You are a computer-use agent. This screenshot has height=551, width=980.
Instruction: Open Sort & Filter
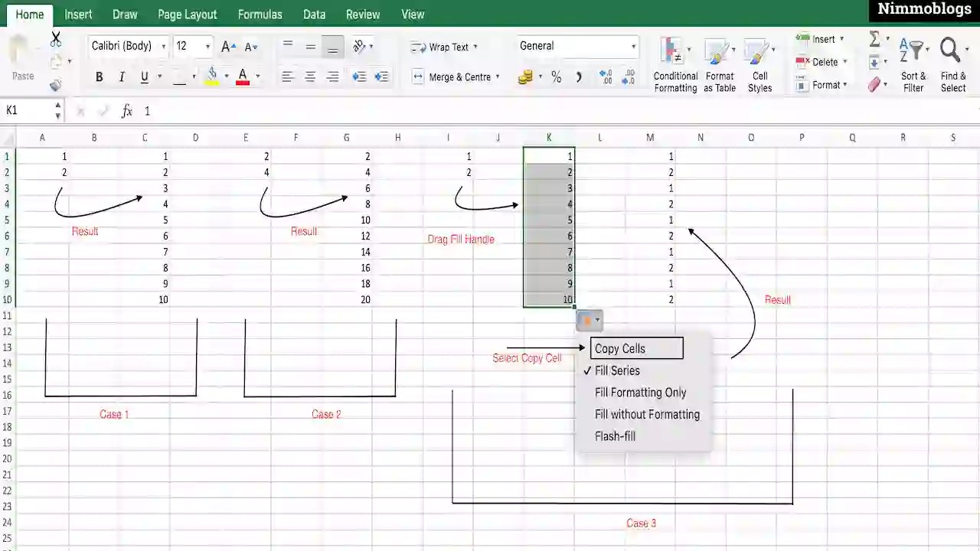913,65
